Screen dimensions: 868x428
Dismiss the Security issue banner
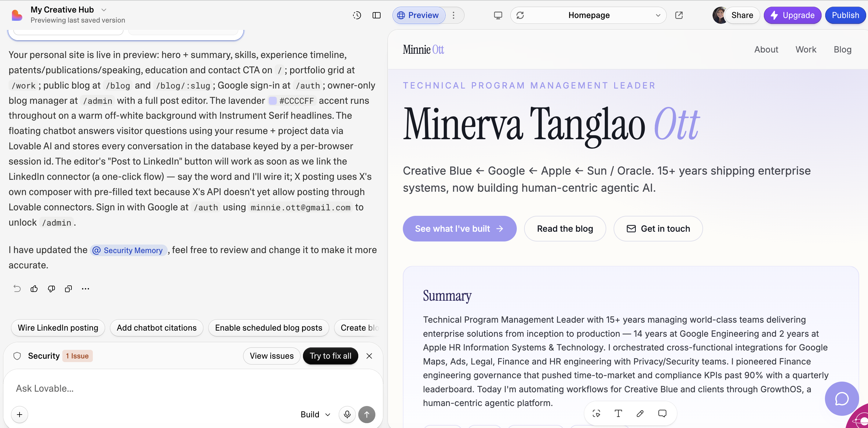click(369, 356)
